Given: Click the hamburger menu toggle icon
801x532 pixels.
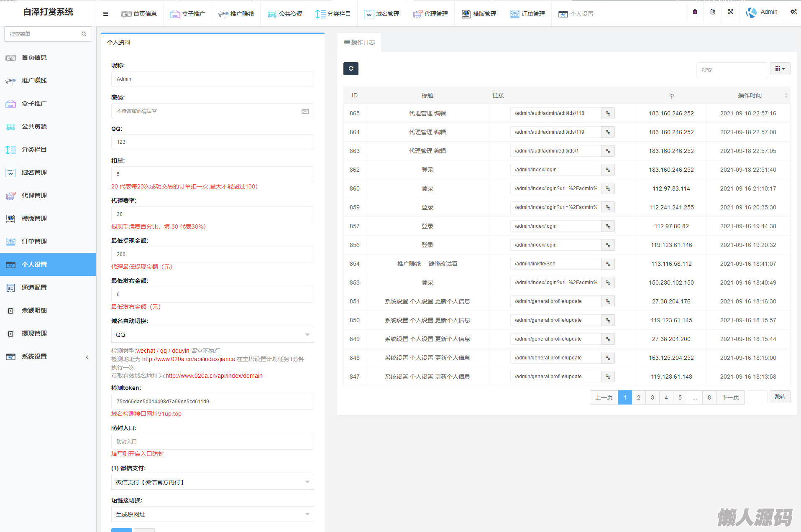Looking at the screenshot, I should [106, 14].
